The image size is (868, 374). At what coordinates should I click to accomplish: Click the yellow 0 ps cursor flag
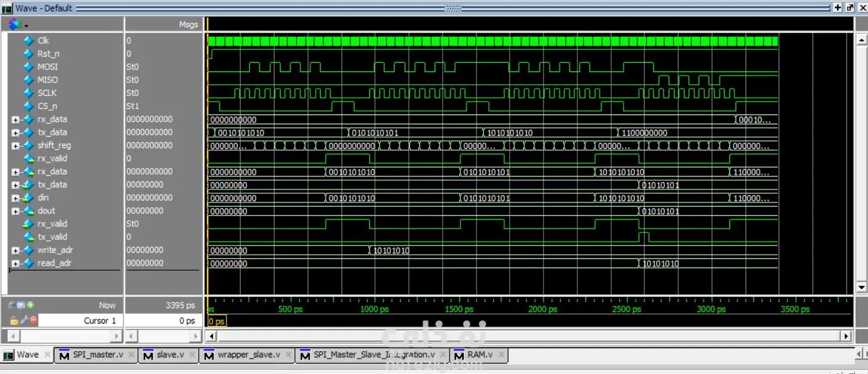217,321
